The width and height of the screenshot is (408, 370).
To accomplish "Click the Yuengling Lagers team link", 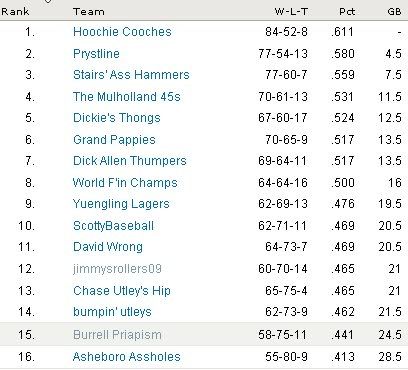I will coord(121,204).
